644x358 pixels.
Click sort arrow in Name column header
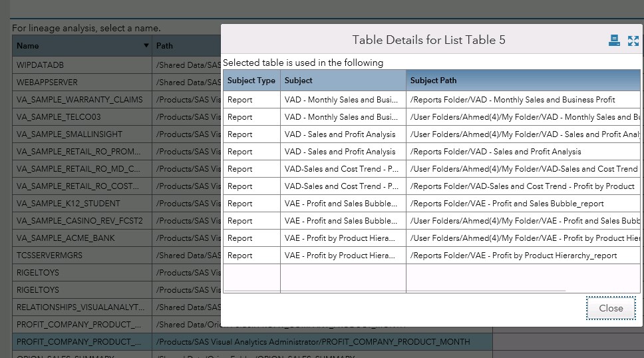pos(146,46)
